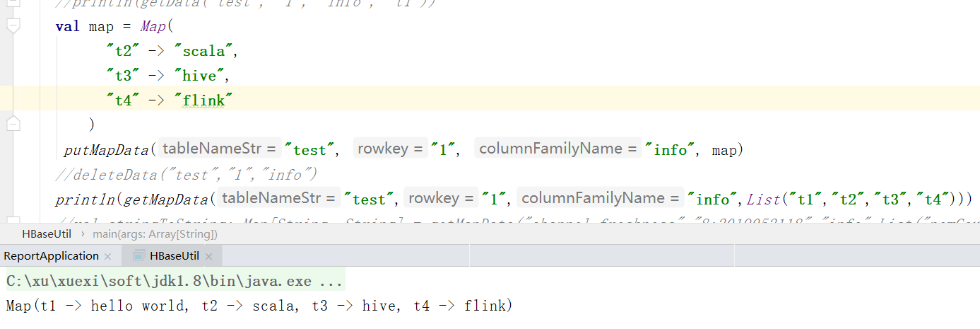Click the "t4" map key
The image size is (980, 329).
pos(122,100)
